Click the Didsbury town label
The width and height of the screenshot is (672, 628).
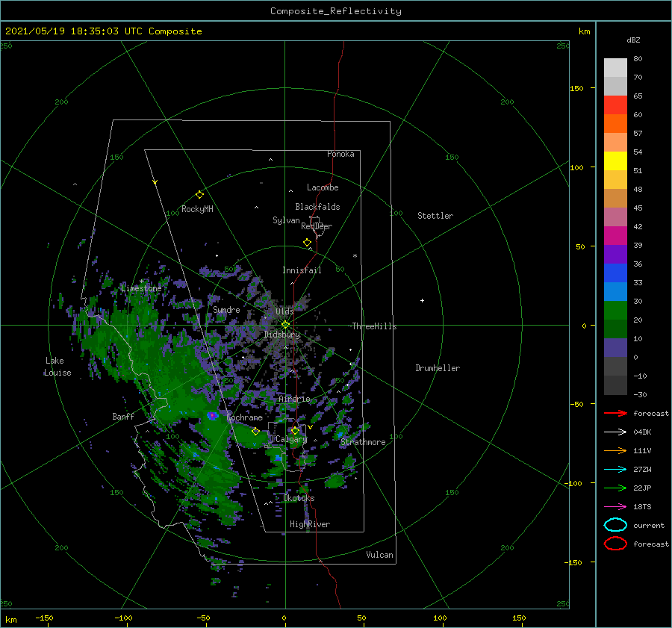(282, 335)
